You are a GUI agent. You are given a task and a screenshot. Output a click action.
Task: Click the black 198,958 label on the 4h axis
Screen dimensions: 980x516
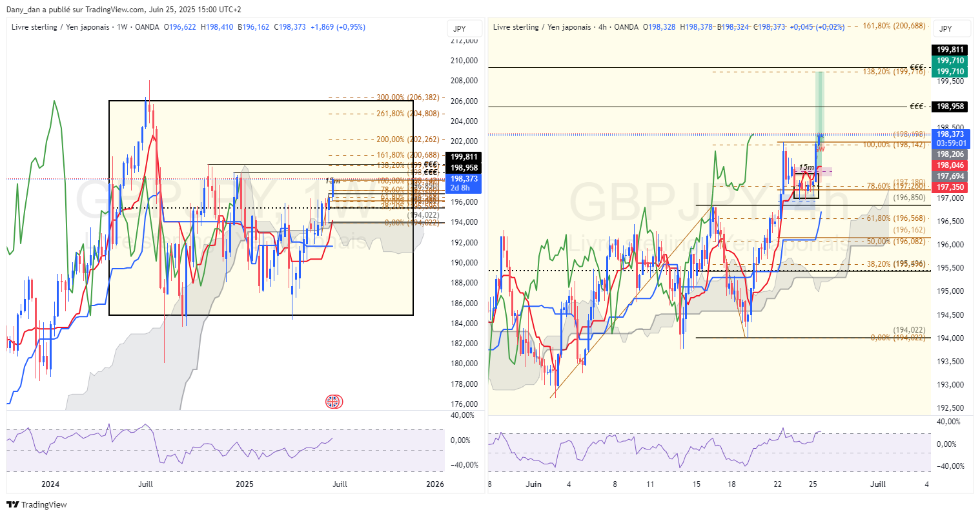point(950,107)
